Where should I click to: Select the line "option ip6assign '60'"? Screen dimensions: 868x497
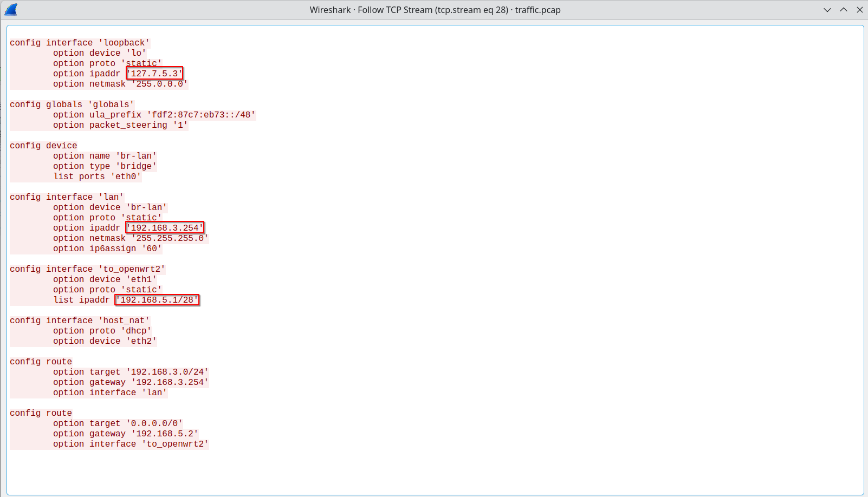(x=107, y=248)
